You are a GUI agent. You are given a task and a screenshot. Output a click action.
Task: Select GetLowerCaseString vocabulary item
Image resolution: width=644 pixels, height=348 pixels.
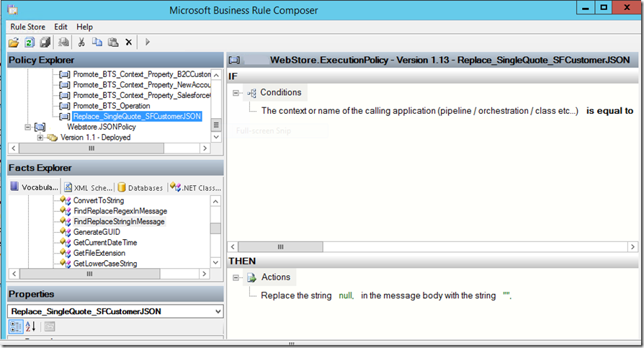pos(105,264)
